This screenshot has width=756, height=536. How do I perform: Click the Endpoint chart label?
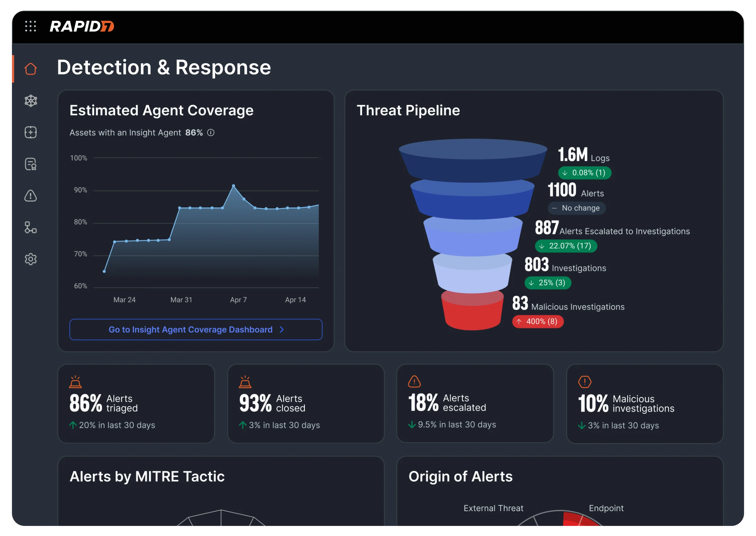(x=606, y=508)
